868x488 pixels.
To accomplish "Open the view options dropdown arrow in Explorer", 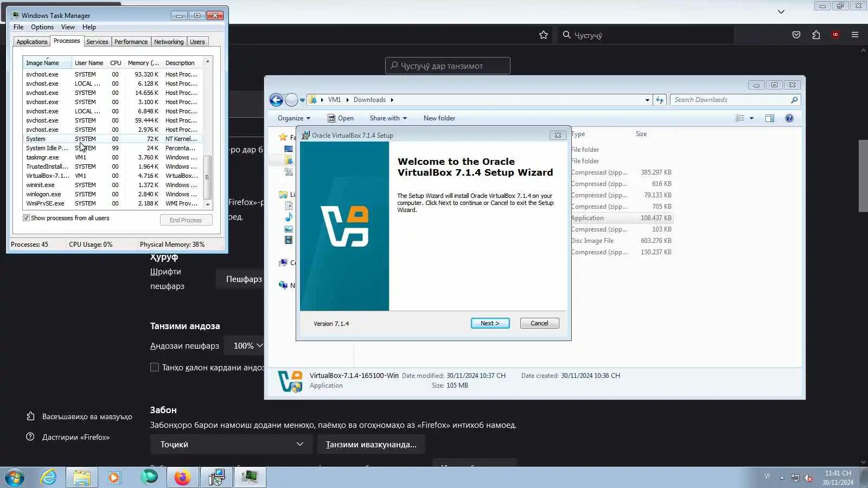I will click(751, 118).
